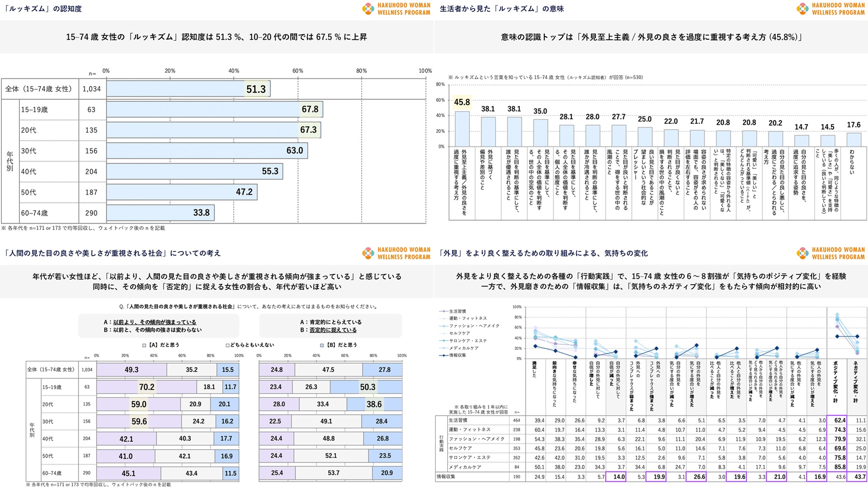Click the 70.2 purple segment for 15–19歳
The image size is (868, 488).
click(146, 387)
